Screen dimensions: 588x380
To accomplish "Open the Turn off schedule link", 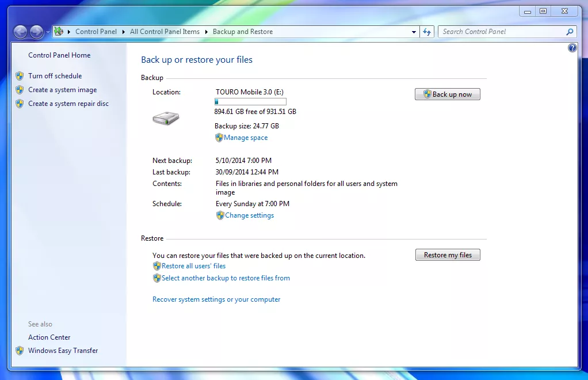I will (x=55, y=75).
